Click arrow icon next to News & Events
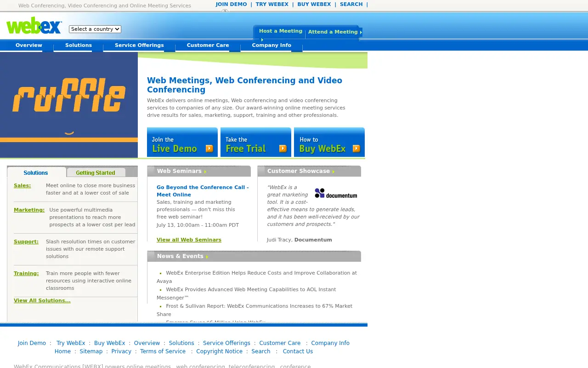The width and height of the screenshot is (588, 368). [207, 257]
